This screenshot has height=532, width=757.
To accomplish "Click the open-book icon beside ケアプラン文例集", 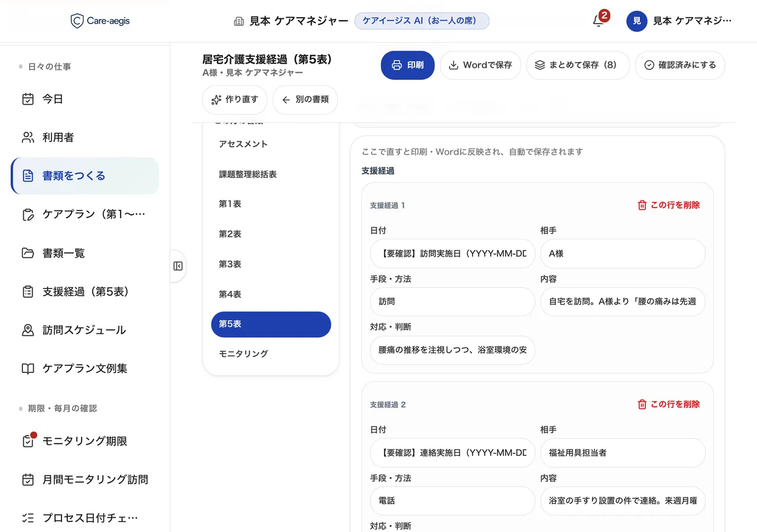I will (x=28, y=368).
